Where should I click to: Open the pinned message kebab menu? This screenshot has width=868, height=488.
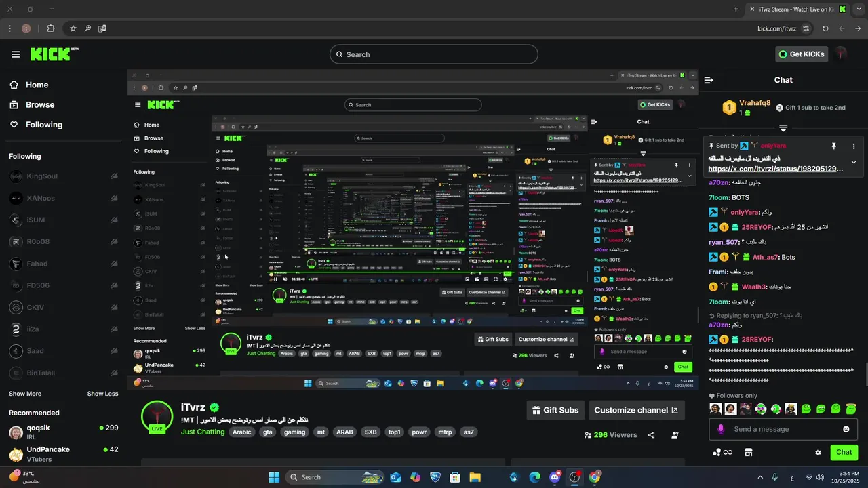854,146
